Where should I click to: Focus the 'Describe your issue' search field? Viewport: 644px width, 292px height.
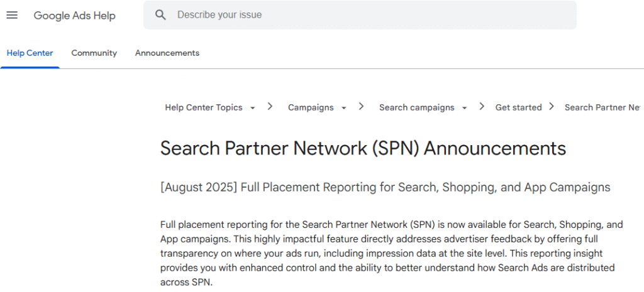[x=371, y=14]
